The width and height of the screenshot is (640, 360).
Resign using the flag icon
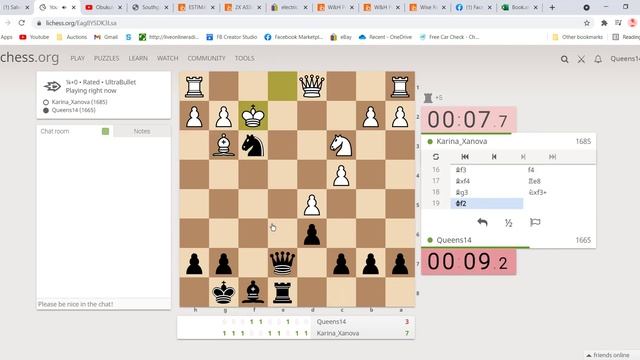click(535, 222)
